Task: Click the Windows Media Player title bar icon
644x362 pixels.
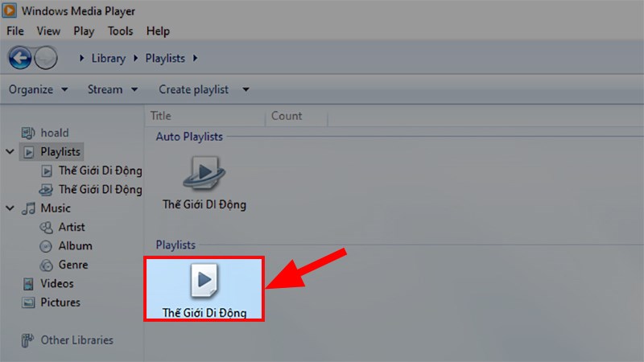Action: (9, 10)
